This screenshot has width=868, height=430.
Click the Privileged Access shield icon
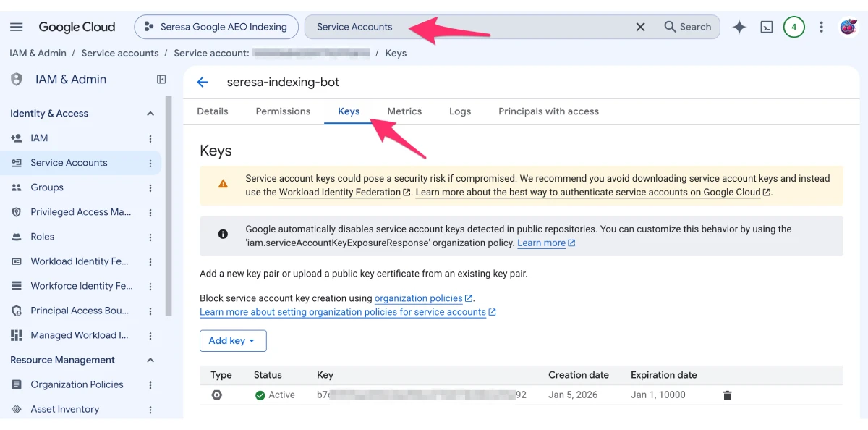pos(17,212)
